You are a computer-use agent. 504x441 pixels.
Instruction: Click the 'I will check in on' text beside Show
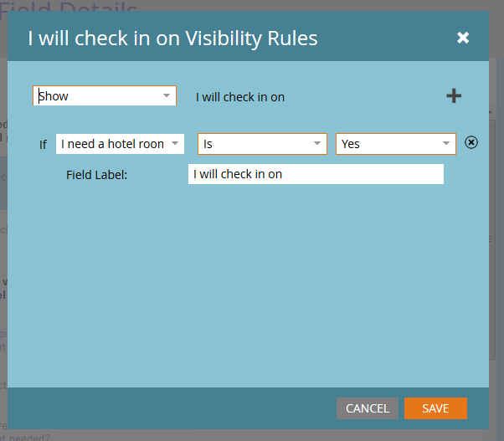(240, 97)
